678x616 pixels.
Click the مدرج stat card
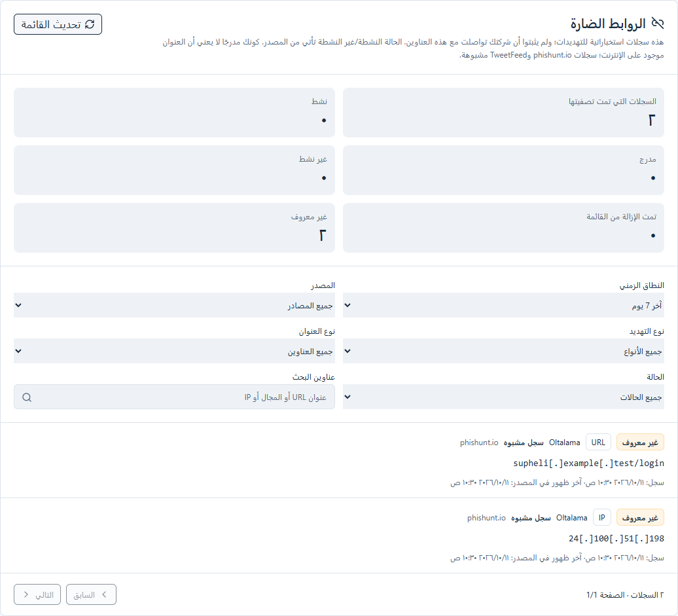503,170
